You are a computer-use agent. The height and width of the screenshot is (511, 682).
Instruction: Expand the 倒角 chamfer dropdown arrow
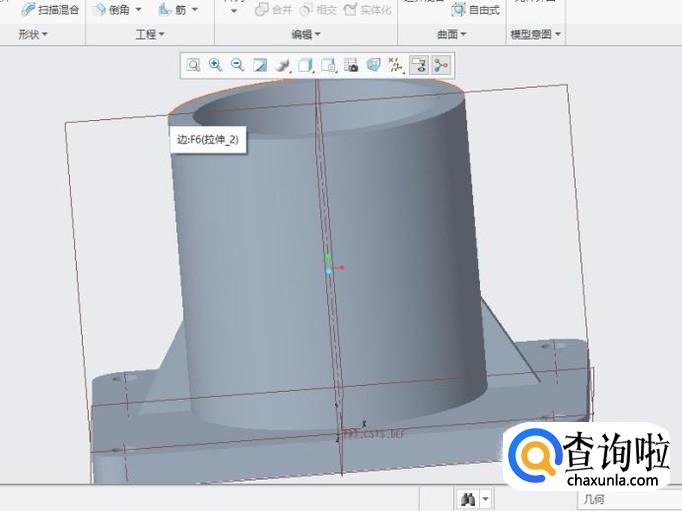click(x=138, y=10)
